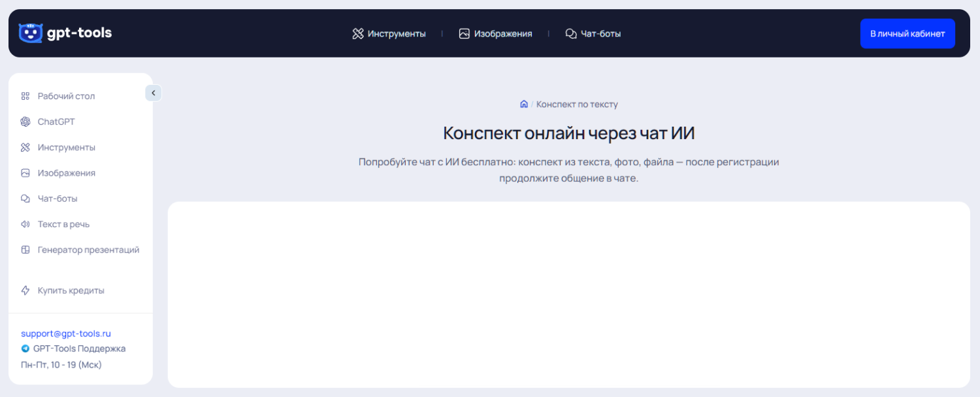Select the Изображения image icon in sidebar
This screenshot has height=397, width=980.
point(25,172)
